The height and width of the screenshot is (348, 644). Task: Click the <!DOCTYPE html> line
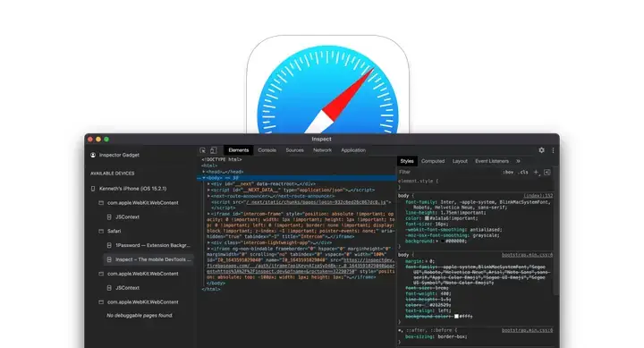[x=222, y=159]
